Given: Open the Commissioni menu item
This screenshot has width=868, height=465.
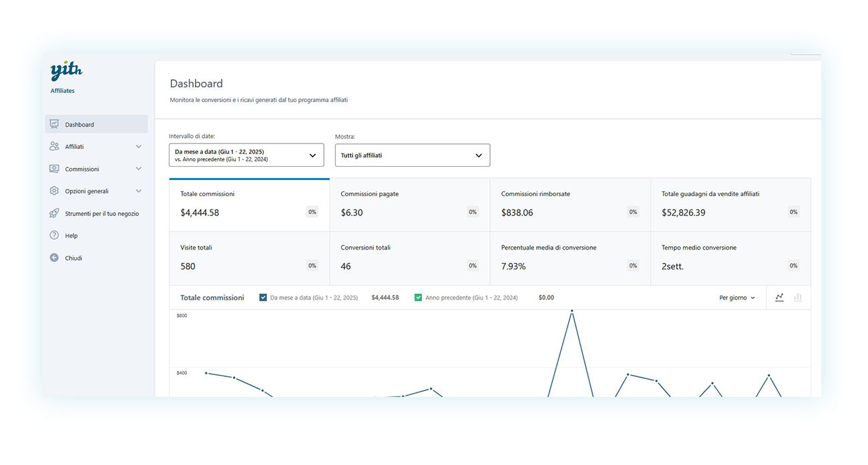Looking at the screenshot, I should click(96, 169).
